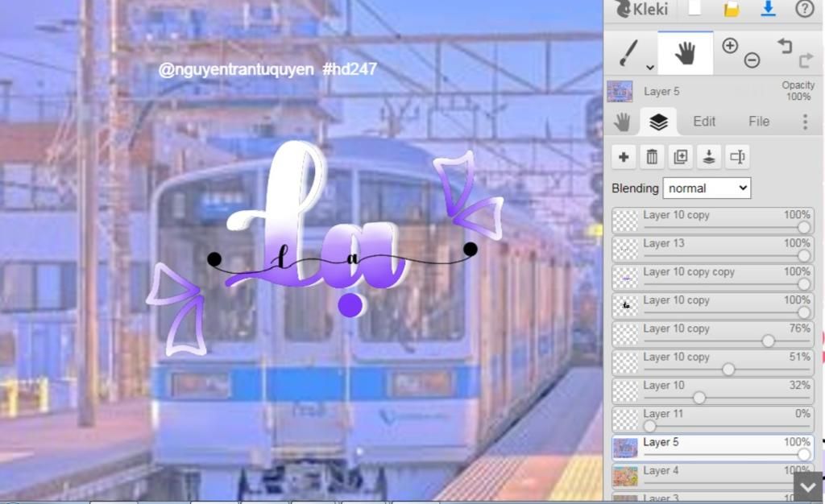Rename the selected layer
Image resolution: width=825 pixels, height=504 pixels.
pyautogui.click(x=737, y=157)
